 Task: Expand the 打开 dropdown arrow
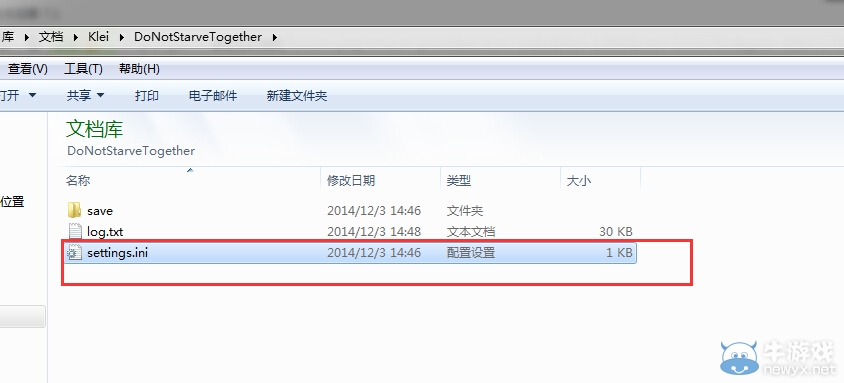tap(32, 95)
